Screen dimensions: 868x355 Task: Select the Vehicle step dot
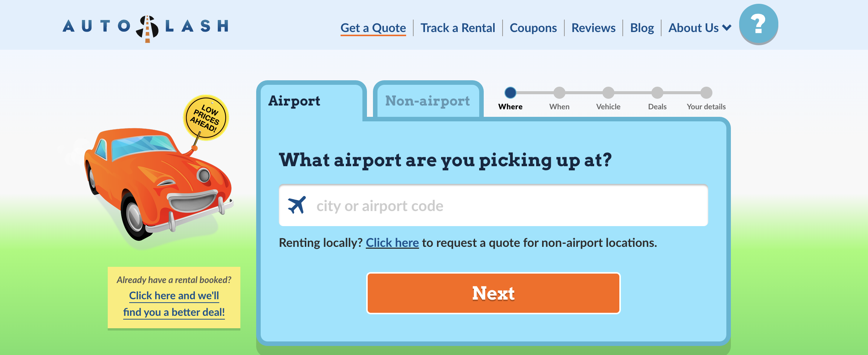coord(608,92)
